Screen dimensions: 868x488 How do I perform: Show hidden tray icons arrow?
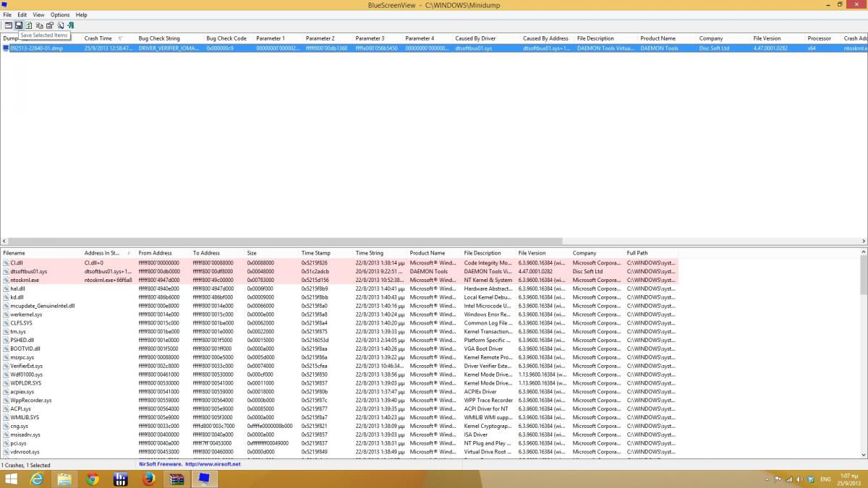767,479
